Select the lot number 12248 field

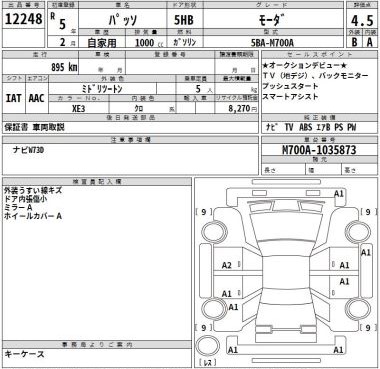[24, 19]
